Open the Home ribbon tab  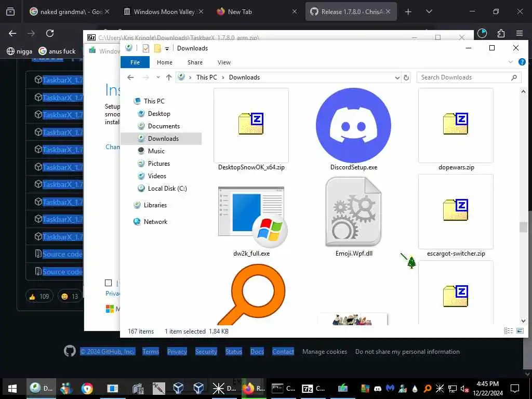pyautogui.click(x=165, y=62)
